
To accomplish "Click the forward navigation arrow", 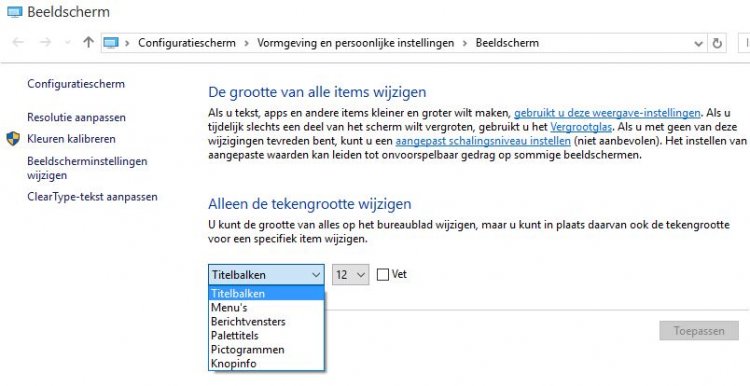I will click(45, 43).
